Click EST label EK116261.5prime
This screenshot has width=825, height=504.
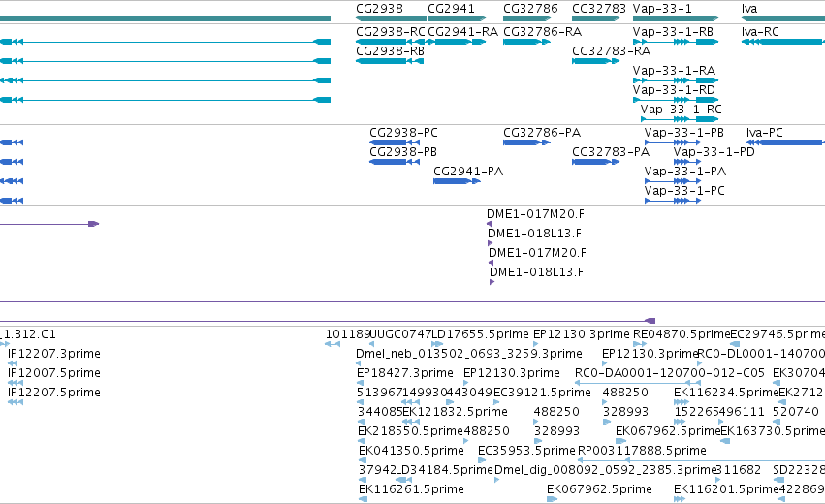pos(411,489)
